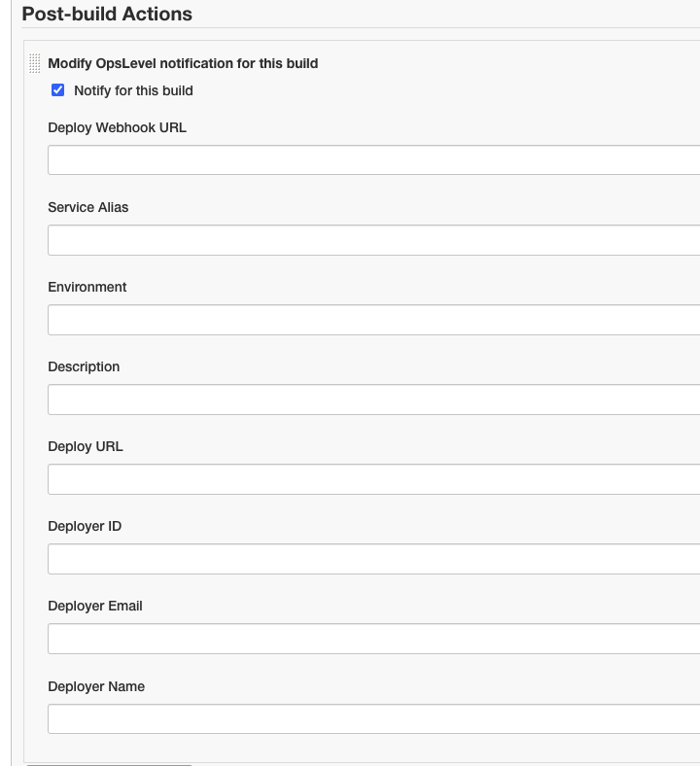Click inside the Deployer Name field
The height and width of the screenshot is (766, 700).
tap(373, 718)
